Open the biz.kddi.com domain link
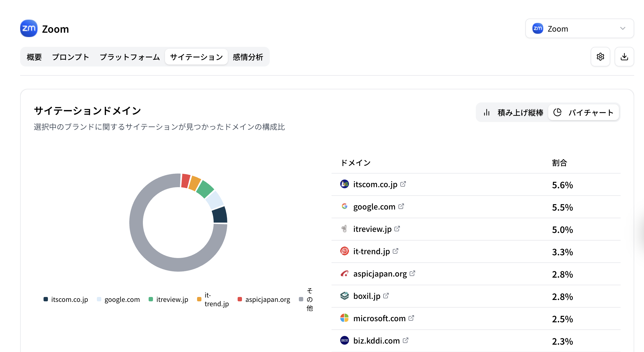 (x=376, y=340)
